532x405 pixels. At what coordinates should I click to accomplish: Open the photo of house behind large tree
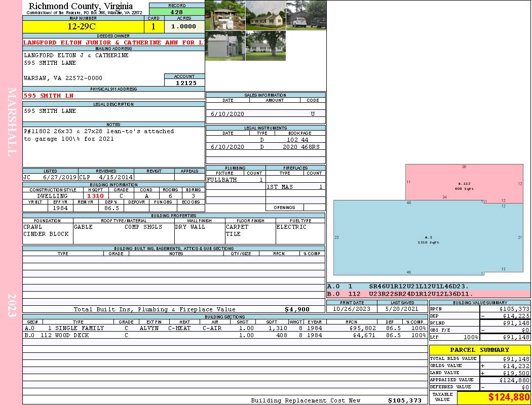pos(265,46)
